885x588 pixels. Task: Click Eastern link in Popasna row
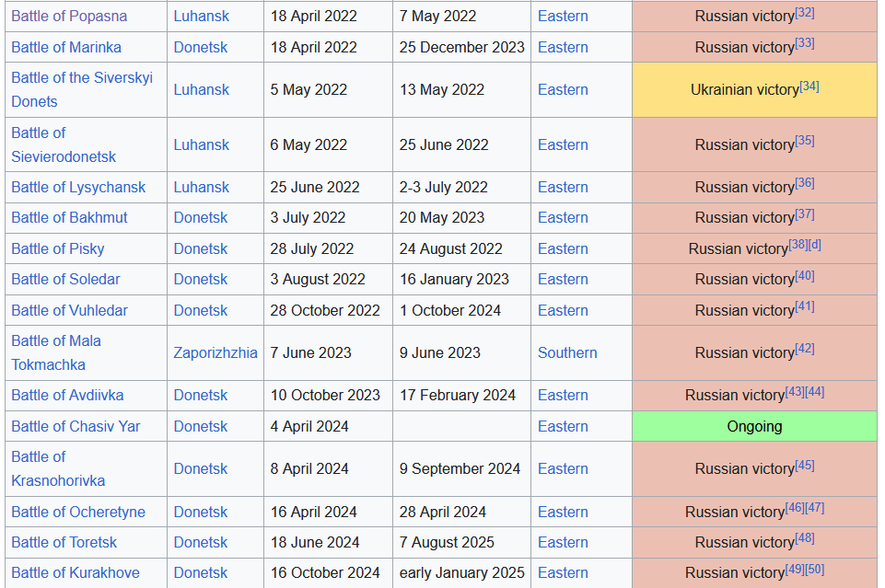coord(563,16)
